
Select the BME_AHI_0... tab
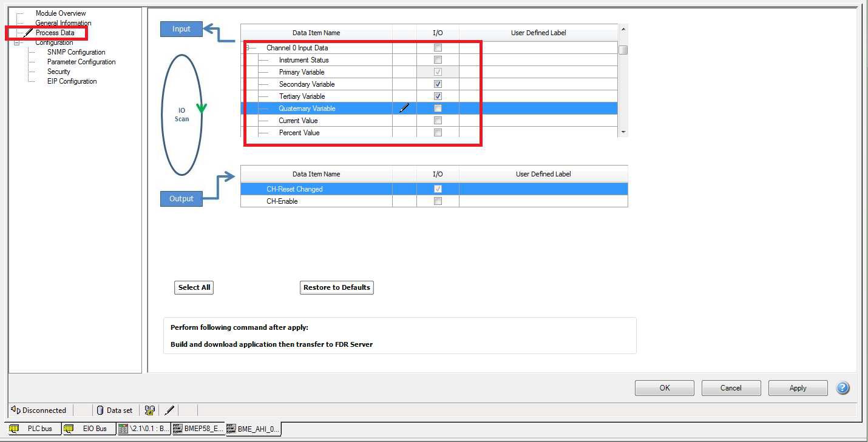pyautogui.click(x=253, y=429)
